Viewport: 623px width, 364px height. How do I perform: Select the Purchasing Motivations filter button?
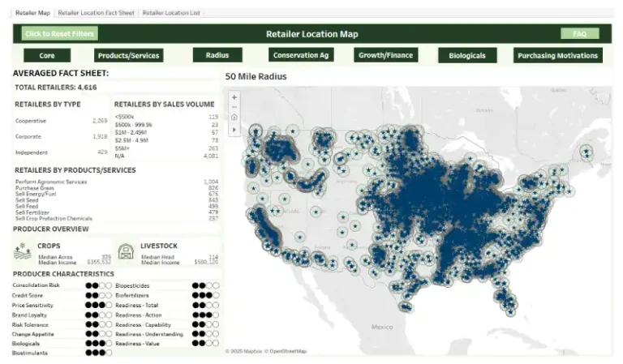coord(558,56)
